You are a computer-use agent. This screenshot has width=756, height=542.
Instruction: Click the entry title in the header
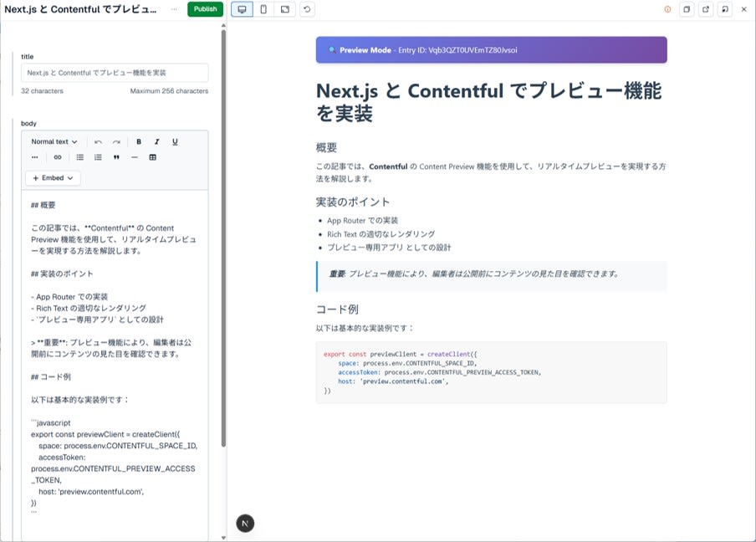80,9
